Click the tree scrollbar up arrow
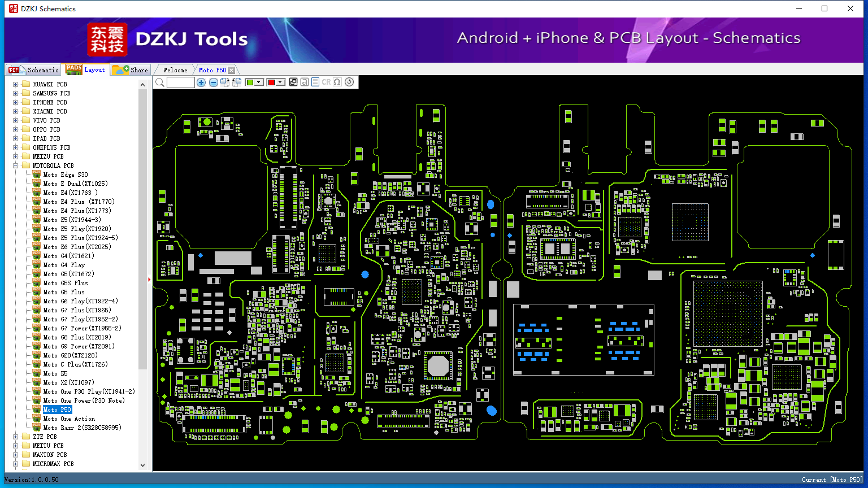Image resolution: width=868 pixels, height=488 pixels. click(x=142, y=84)
